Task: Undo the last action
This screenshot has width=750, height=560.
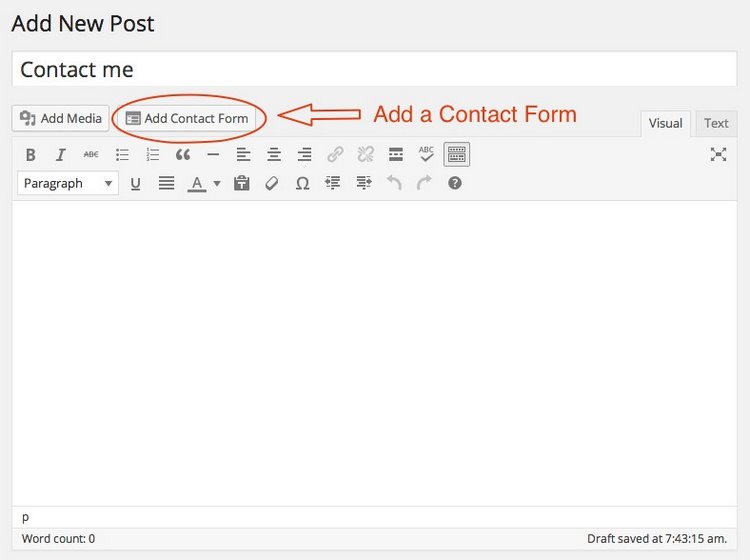Action: click(x=394, y=184)
